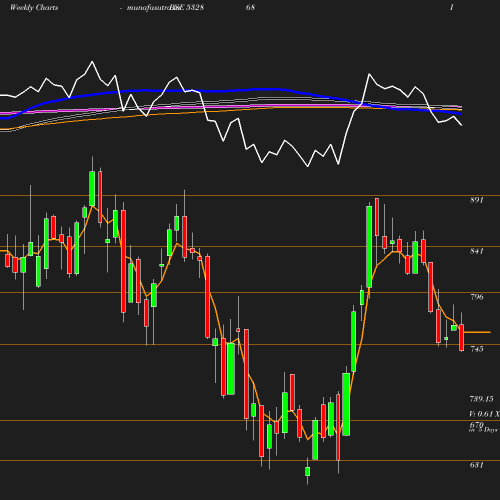Click the price label 796
Viewport: 500px width, 500px height.
coord(476,297)
